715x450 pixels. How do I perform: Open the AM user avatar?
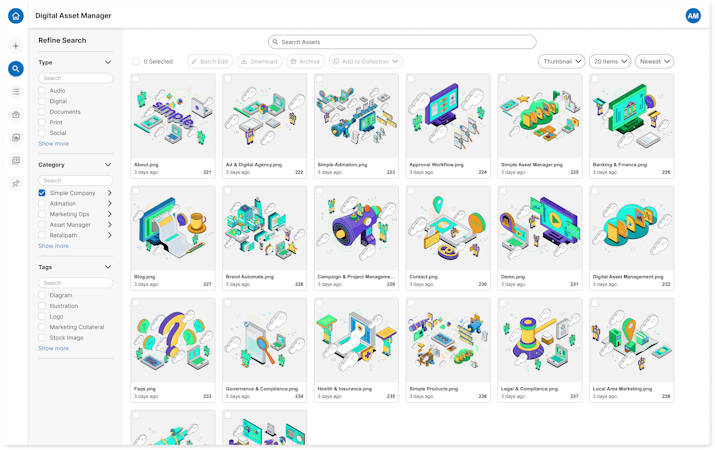tap(693, 16)
